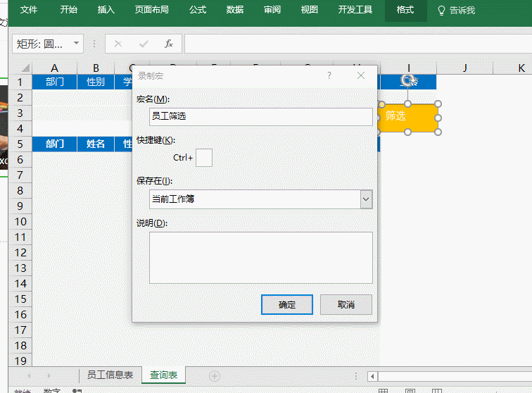Add a new sheet with plus icon
Viewport: 532px width, 393px height.
click(215, 376)
